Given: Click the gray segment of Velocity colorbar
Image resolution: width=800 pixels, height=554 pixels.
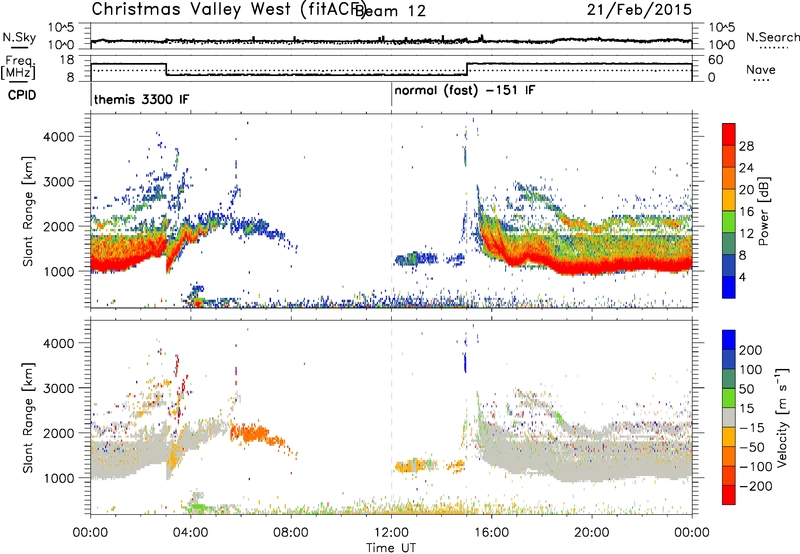Looking at the screenshot, I should point(729,418).
